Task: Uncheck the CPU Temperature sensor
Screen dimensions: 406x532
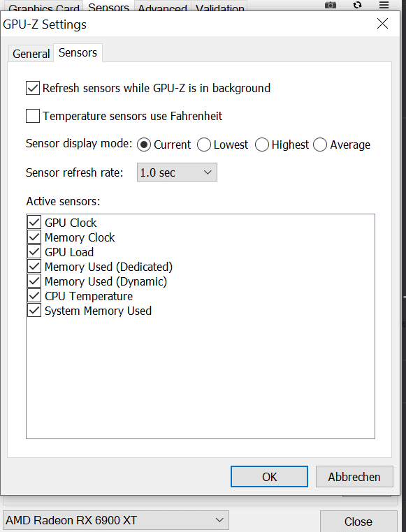Action: click(34, 296)
